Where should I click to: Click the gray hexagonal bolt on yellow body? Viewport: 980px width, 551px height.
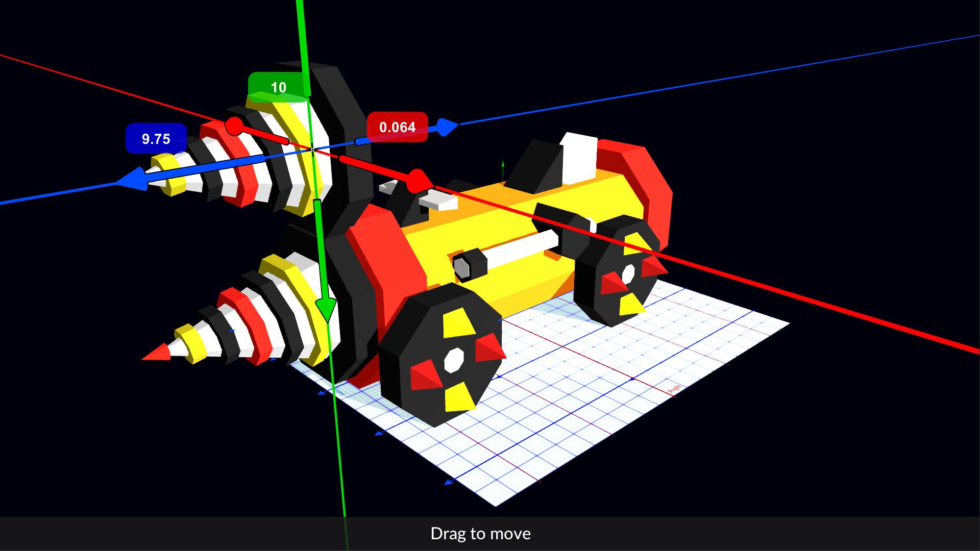[461, 268]
